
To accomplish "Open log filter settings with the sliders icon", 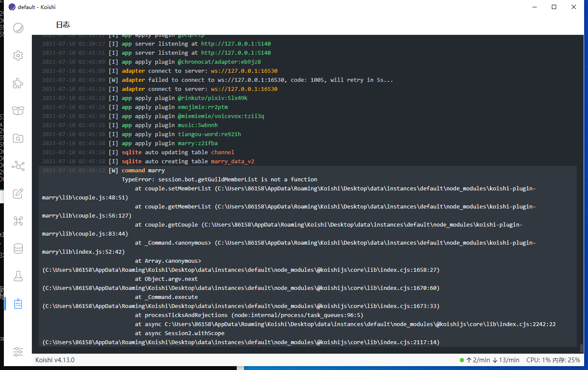I will (18, 352).
